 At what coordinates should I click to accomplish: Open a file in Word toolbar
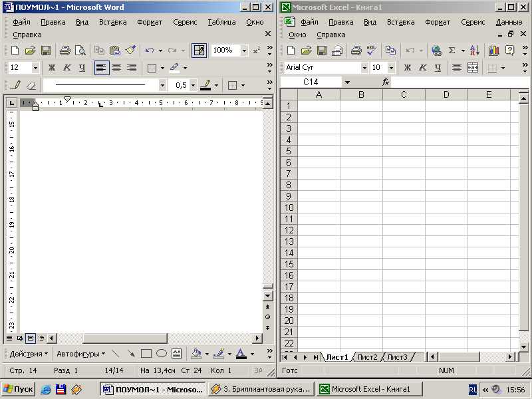pos(30,51)
